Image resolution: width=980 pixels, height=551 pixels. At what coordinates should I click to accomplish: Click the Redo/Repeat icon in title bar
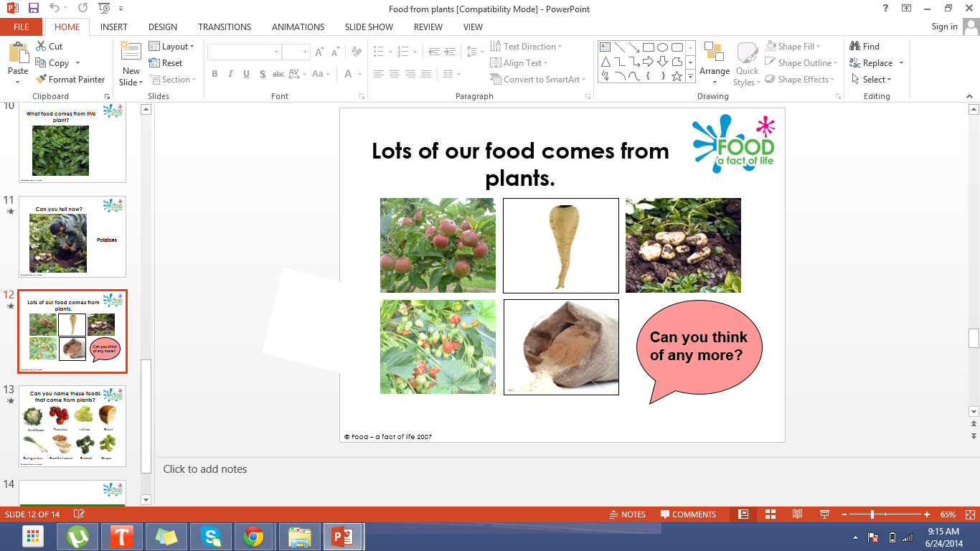pyautogui.click(x=83, y=8)
